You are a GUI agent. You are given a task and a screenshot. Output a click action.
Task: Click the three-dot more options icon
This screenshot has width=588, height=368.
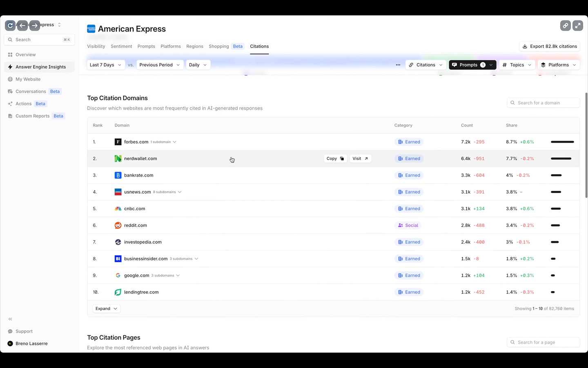398,65
